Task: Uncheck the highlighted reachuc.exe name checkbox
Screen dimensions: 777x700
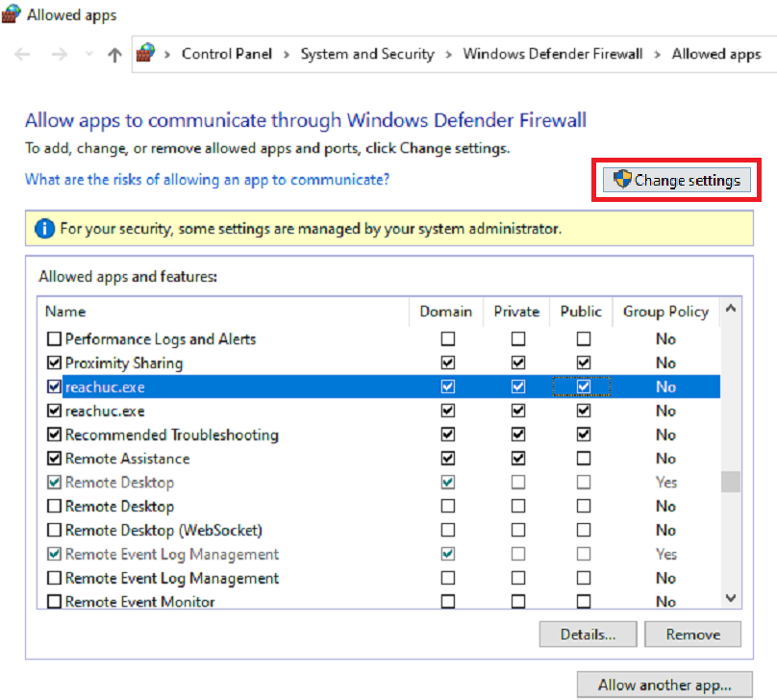Action: [54, 387]
